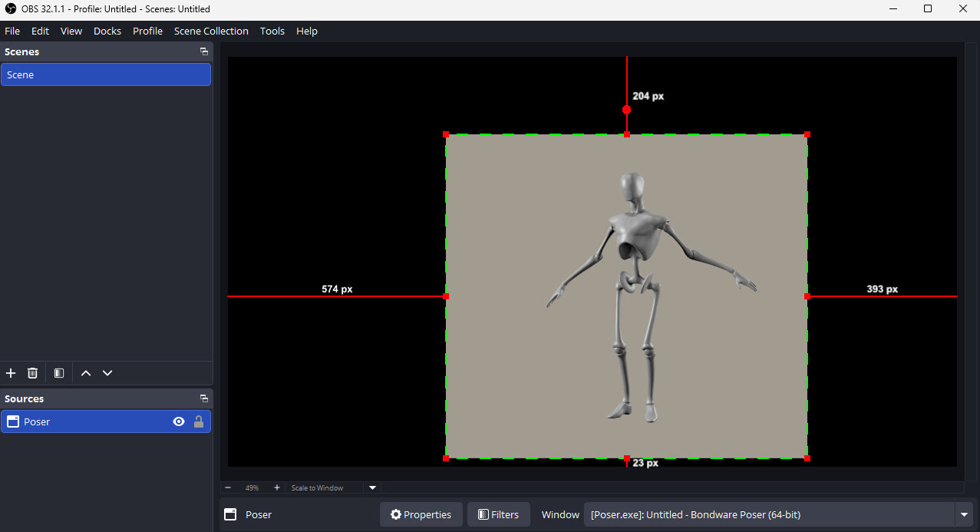Delete the selected scene using trash icon
The width and height of the screenshot is (980, 532).
point(32,373)
